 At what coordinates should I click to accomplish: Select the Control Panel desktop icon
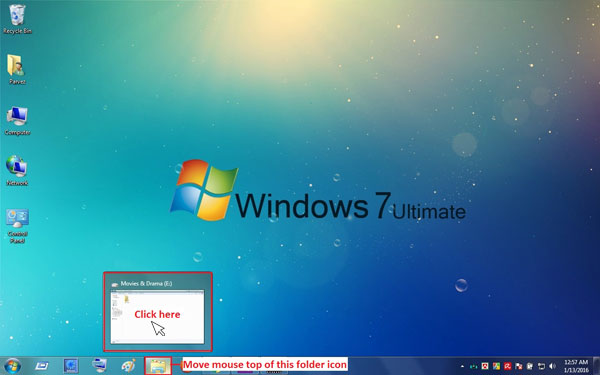coord(17,226)
